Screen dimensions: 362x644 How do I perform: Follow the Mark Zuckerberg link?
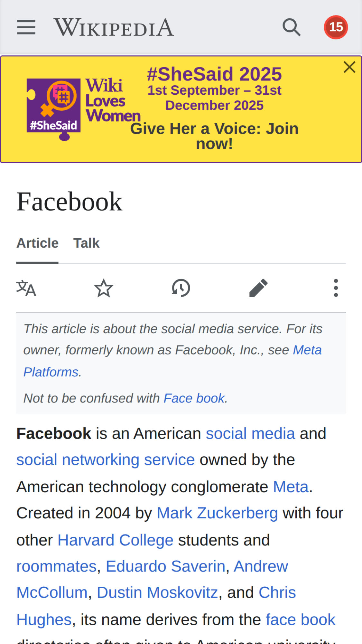(x=217, y=513)
